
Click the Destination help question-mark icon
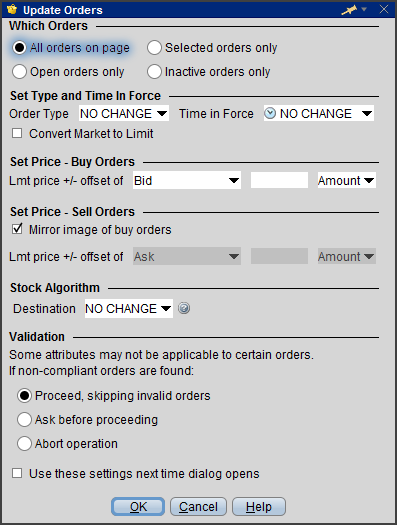[184, 308]
